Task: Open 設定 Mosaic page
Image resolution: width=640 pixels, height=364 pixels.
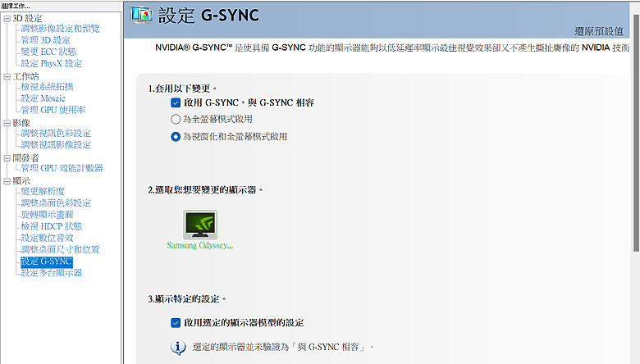Action: coord(43,98)
